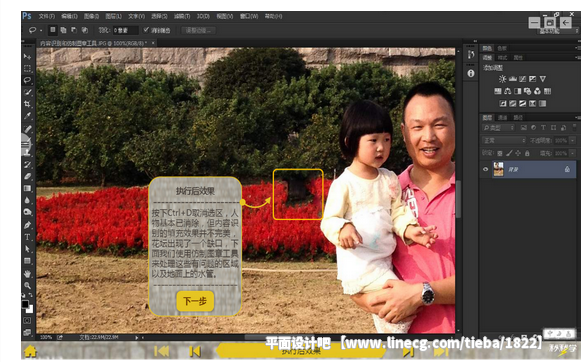This screenshot has height=362, width=583.
Task: Select the Path Selection tool
Action: pyautogui.click(x=27, y=249)
